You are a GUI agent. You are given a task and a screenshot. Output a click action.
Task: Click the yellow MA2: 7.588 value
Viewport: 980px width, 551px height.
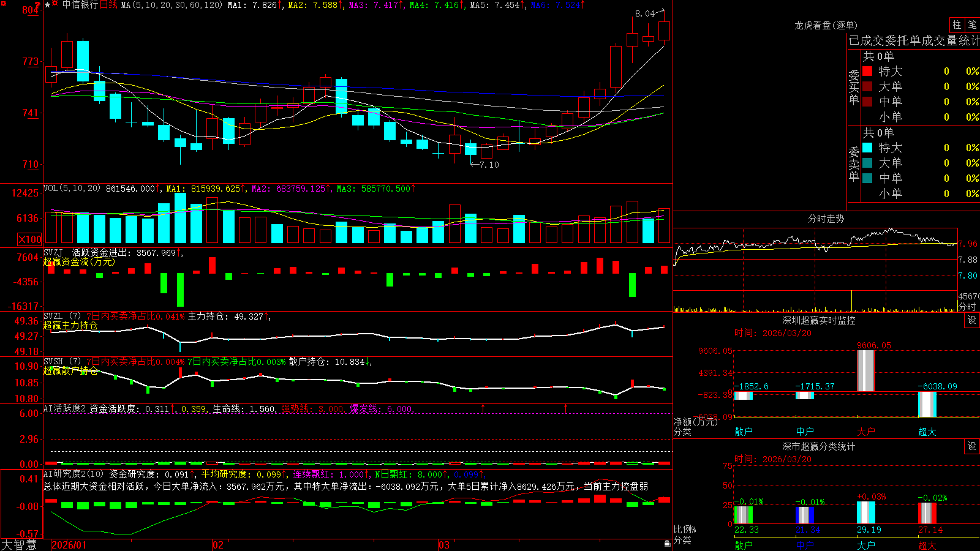tap(315, 5)
